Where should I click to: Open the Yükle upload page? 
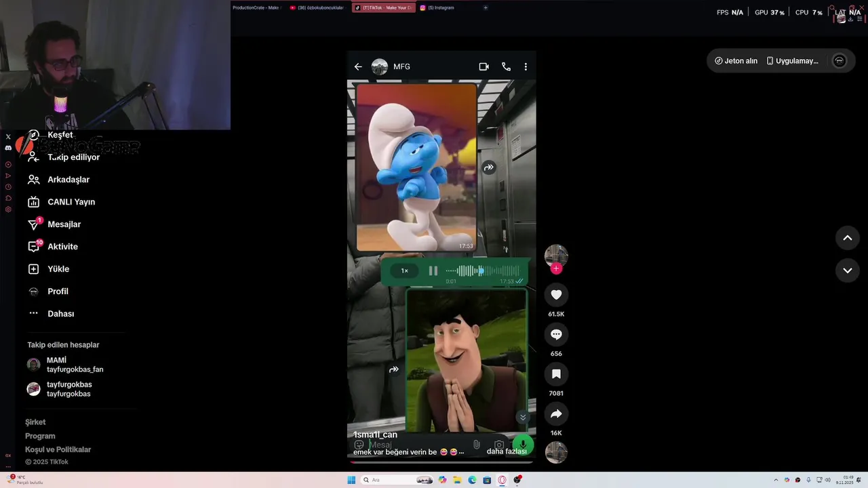click(x=48, y=269)
